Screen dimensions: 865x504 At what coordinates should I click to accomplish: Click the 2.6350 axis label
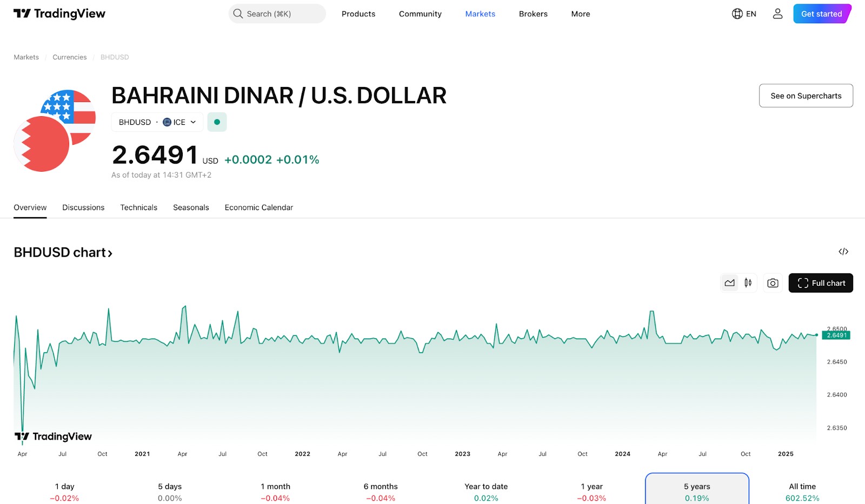[x=837, y=428]
